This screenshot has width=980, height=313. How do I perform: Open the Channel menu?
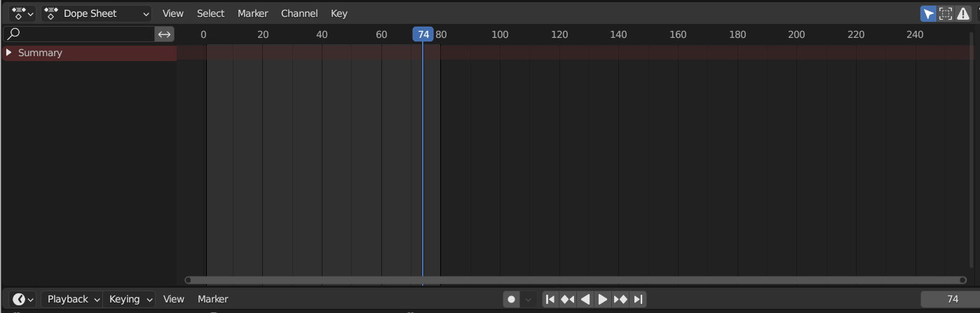pos(299,13)
